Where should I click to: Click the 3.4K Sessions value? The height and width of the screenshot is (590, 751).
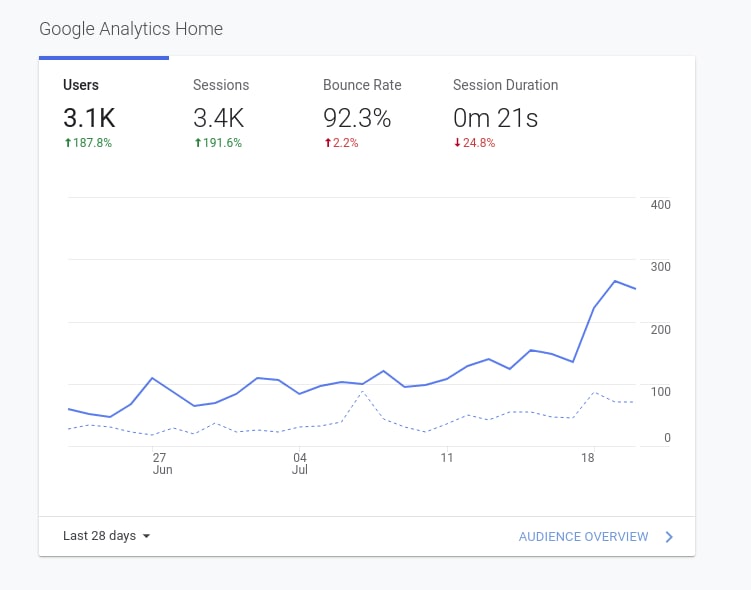[x=218, y=118]
